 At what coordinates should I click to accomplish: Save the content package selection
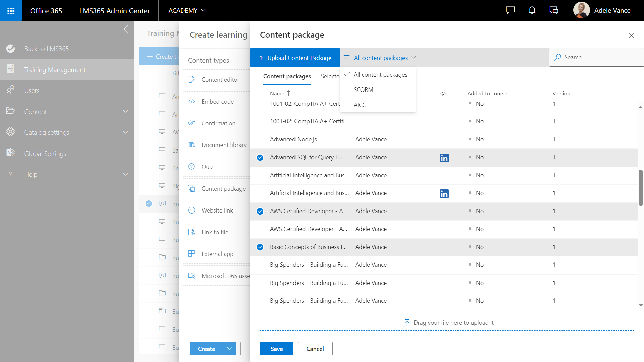[x=276, y=349]
